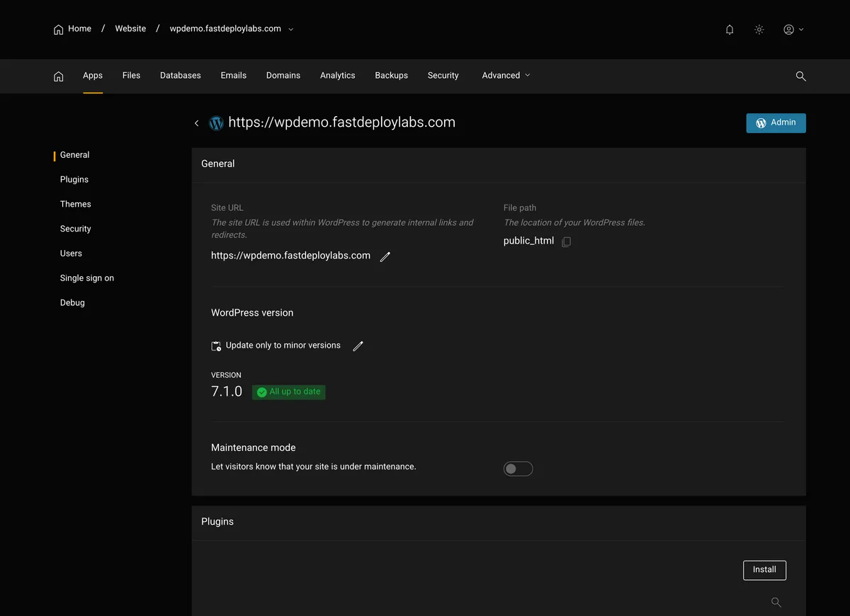Click the page title https://wpdemo.fastdeploylabs.com
The width and height of the screenshot is (850, 616).
coord(341,122)
